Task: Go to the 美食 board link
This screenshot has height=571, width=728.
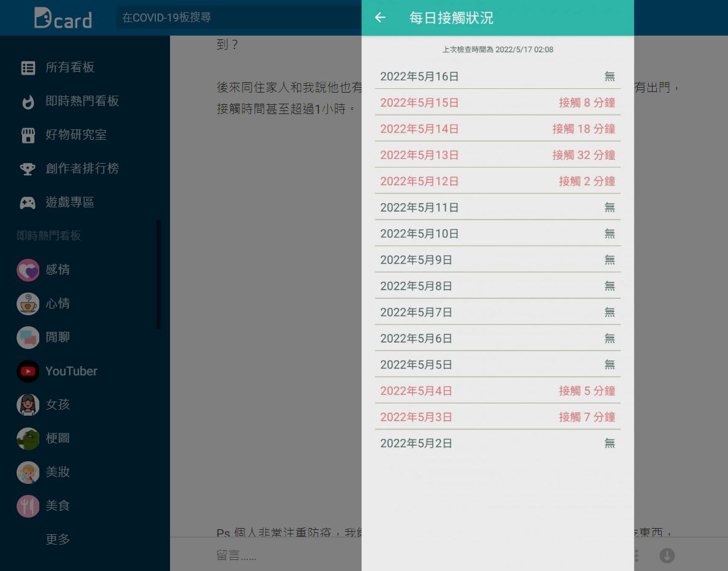Action: (58, 505)
